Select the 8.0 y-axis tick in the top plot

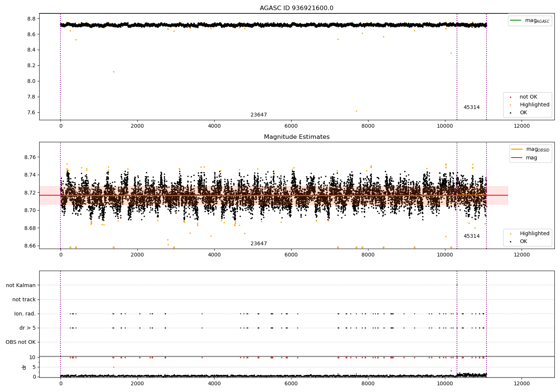[32, 81]
